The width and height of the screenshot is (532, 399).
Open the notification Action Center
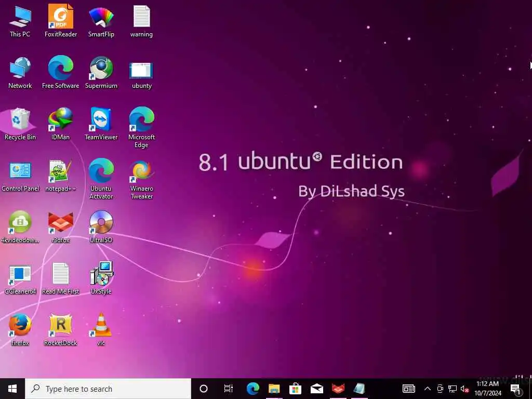516,390
